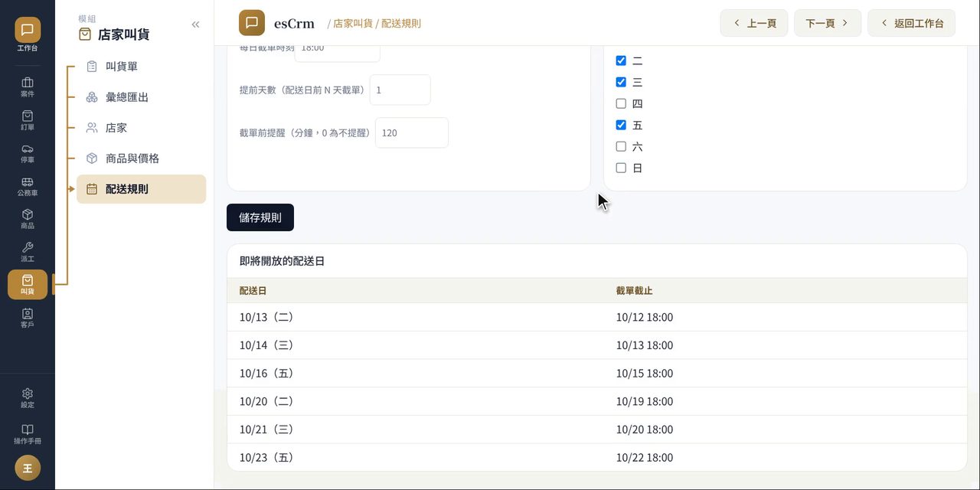Click the 店家 people icon
This screenshot has height=490, width=980.
coord(92,128)
